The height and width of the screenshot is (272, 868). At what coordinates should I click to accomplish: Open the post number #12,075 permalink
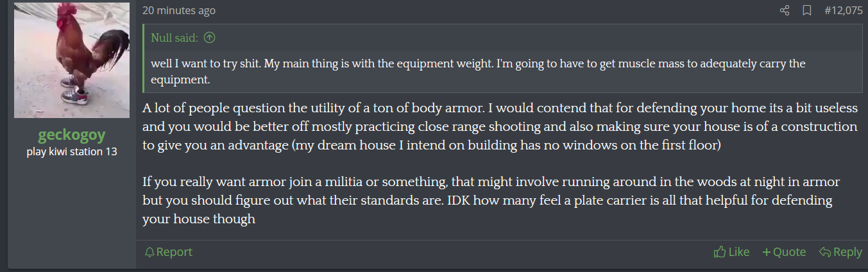[843, 10]
